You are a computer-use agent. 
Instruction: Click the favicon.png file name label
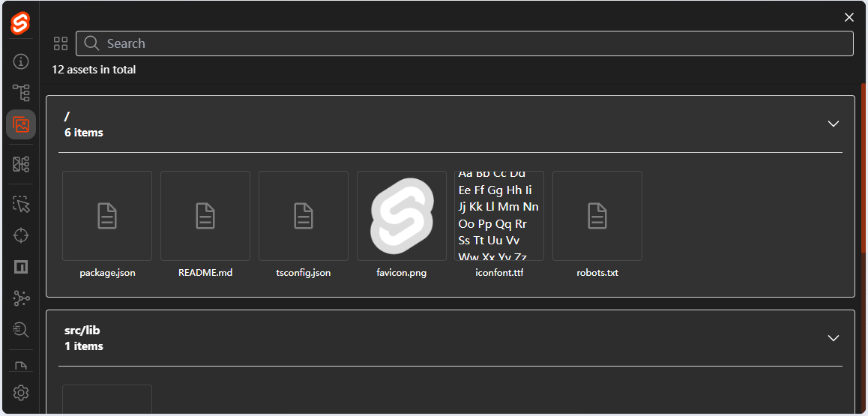[401, 273]
